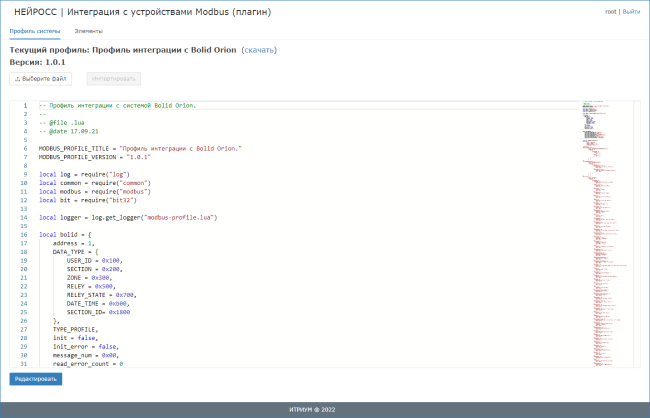Click the ИТРИУМ 2022 footer text
The width and height of the screenshot is (650, 418).
[x=312, y=410]
